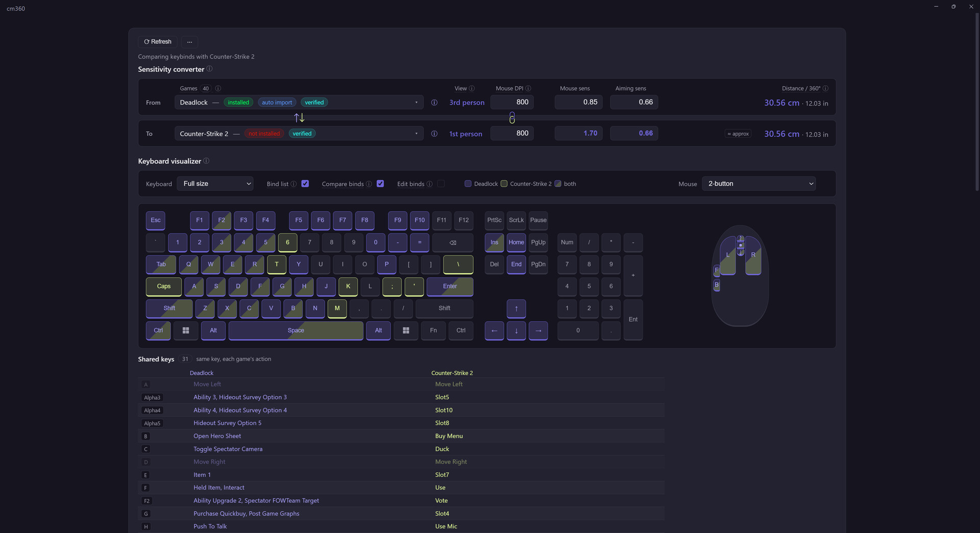Toggle the Counter-Strike 2 legend checkbox

tap(504, 184)
